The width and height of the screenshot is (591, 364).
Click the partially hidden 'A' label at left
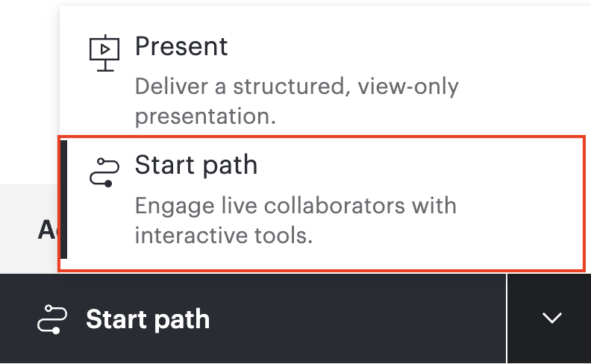click(47, 230)
